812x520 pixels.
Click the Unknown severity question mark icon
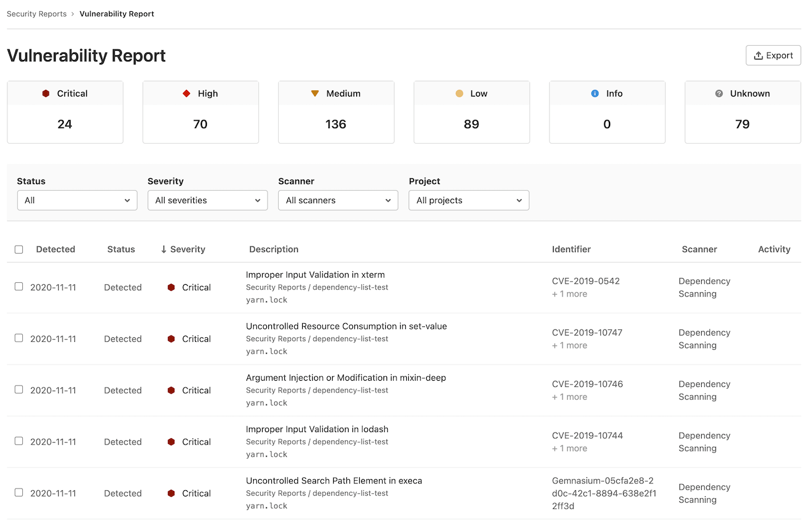tap(718, 93)
